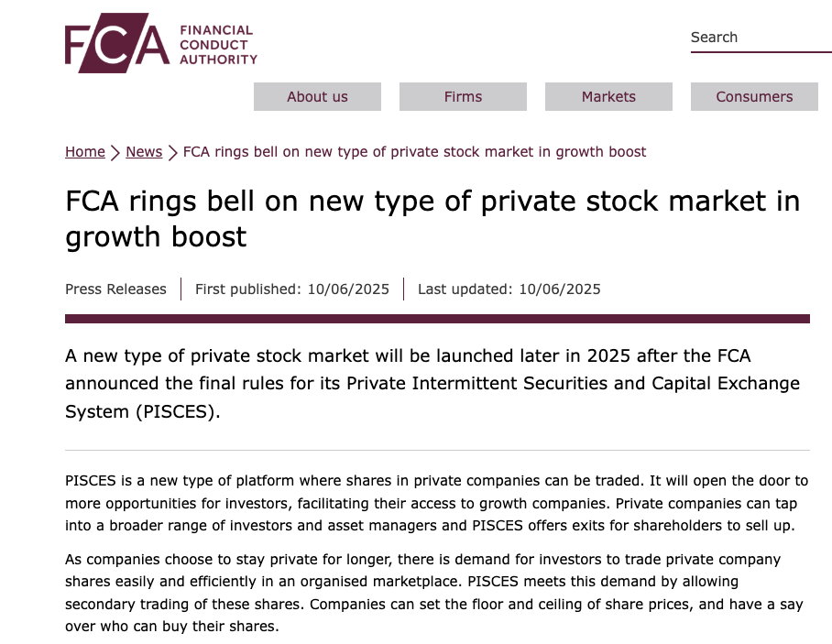The image size is (832, 644).
Task: Click the First published date text
Action: pyautogui.click(x=291, y=289)
